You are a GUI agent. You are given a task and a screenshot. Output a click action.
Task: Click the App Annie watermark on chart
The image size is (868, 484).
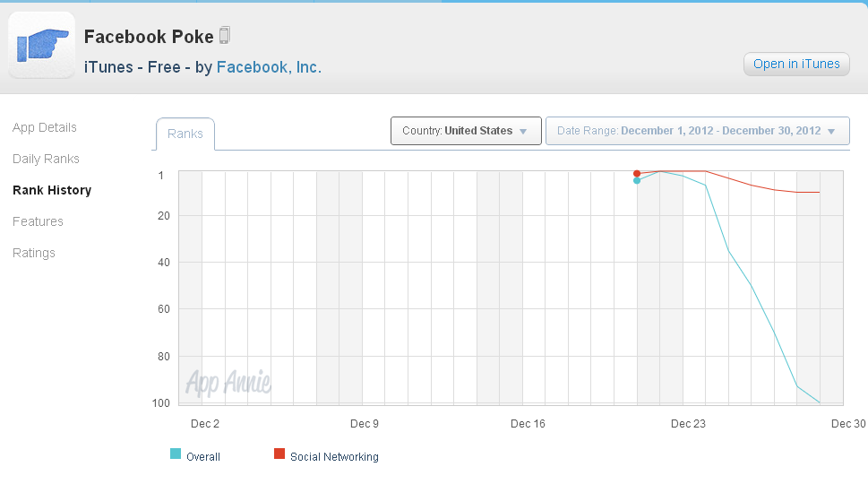[228, 383]
